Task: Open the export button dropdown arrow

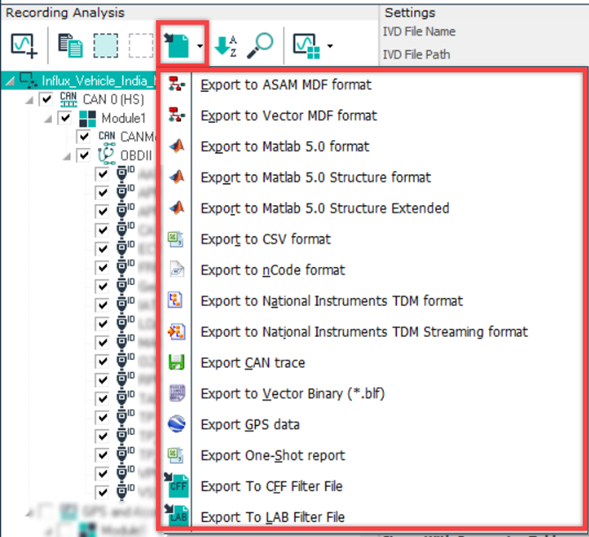Action: pyautogui.click(x=200, y=46)
